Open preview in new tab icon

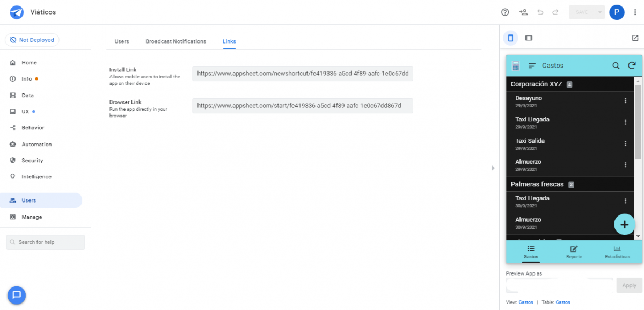coord(635,38)
